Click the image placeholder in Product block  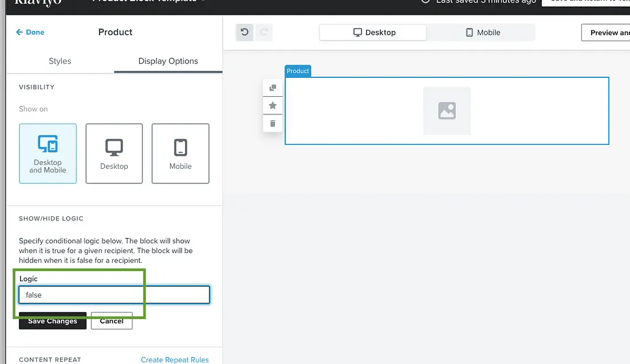point(447,111)
